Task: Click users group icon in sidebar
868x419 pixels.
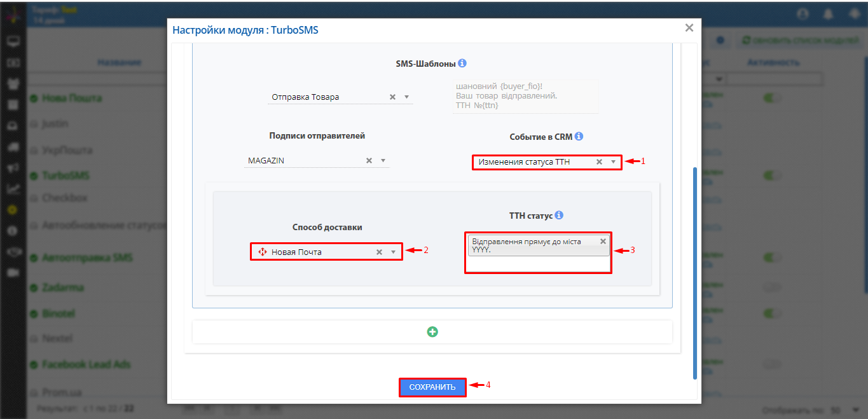Action: (13, 83)
